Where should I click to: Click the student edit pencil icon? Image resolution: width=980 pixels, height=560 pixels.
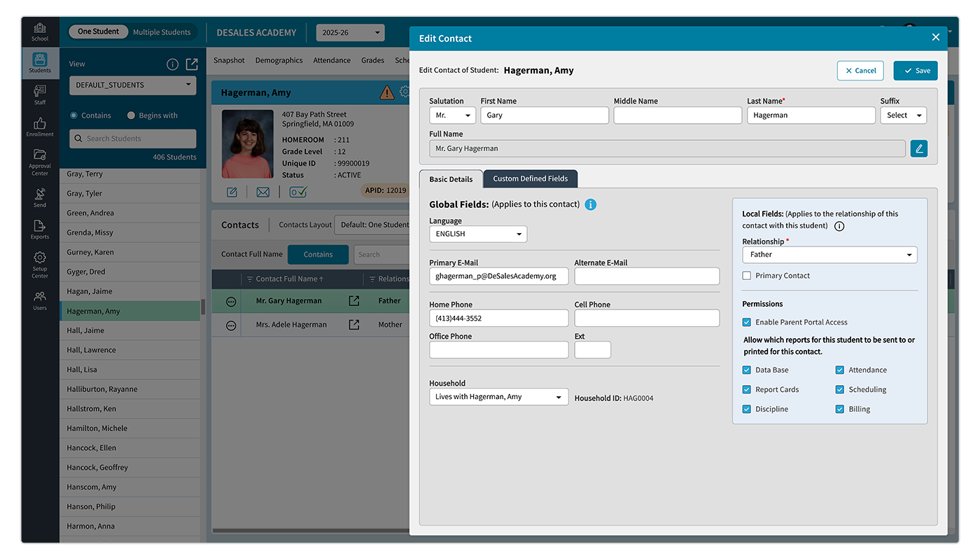click(232, 192)
